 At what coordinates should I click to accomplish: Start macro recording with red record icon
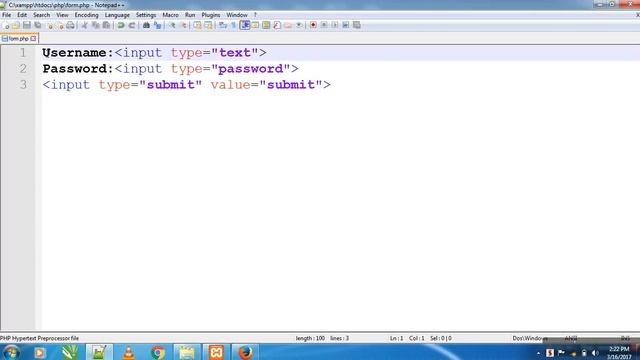(313, 25)
